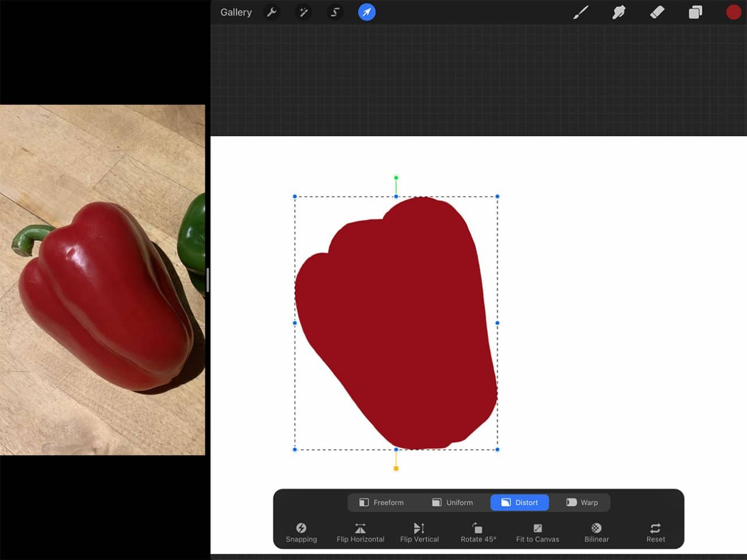Enable Bilinear interpolation
This screenshot has height=560, width=747.
[596, 532]
